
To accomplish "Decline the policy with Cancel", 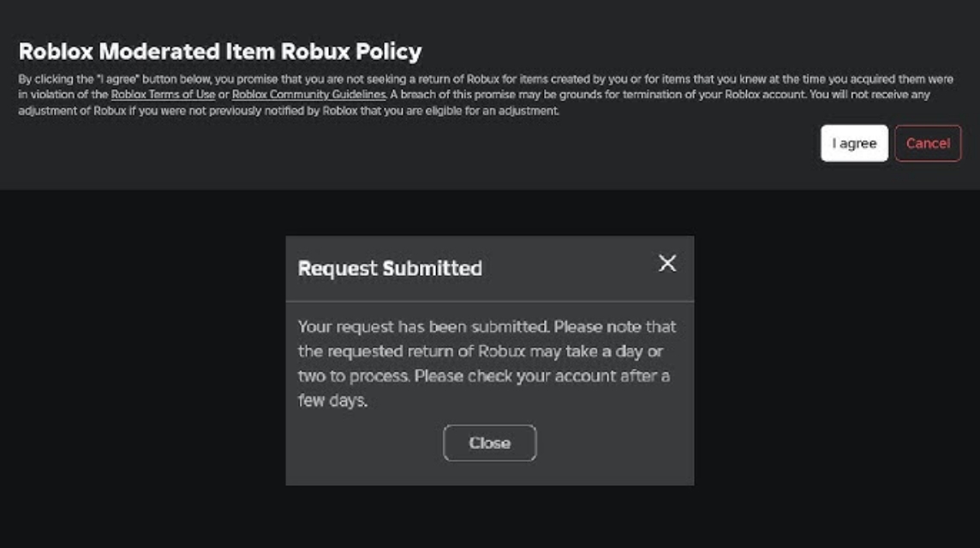I will click(x=928, y=143).
